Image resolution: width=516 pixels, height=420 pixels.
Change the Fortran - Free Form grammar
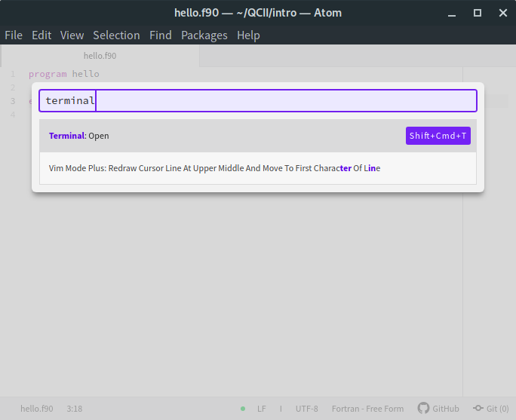point(367,409)
